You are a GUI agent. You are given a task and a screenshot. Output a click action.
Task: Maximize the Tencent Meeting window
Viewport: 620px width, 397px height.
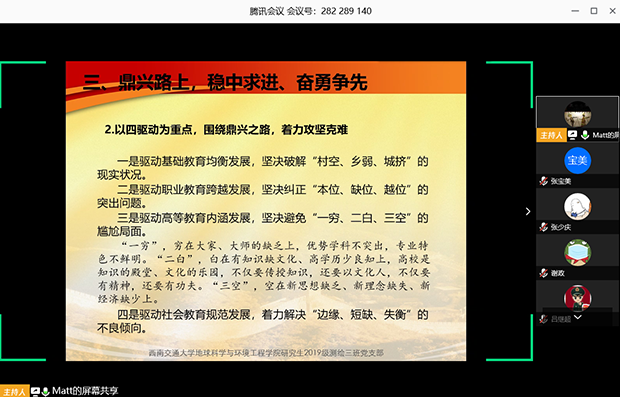click(x=594, y=11)
